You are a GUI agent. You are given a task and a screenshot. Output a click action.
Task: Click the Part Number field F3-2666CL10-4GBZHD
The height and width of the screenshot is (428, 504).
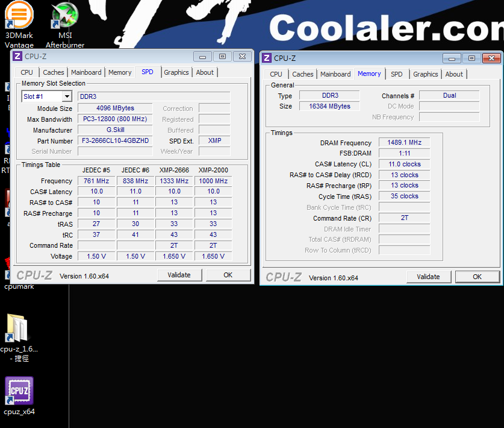tap(115, 140)
